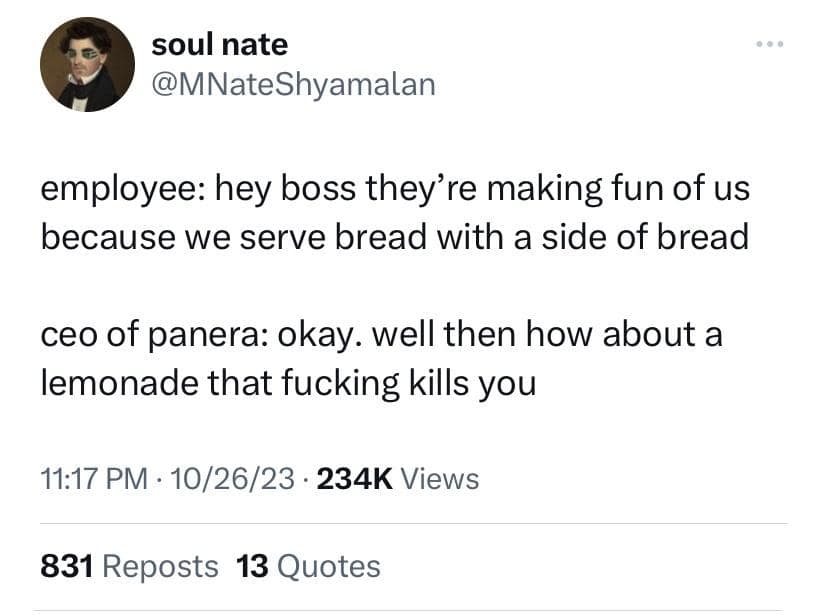
Task: Click the word "Views" beside 234K
Action: 439,479
